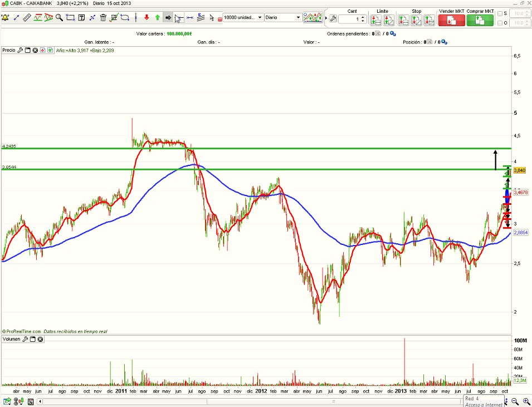Toggle the S checkbox
The height and width of the screenshot is (407, 532).
(500, 13)
